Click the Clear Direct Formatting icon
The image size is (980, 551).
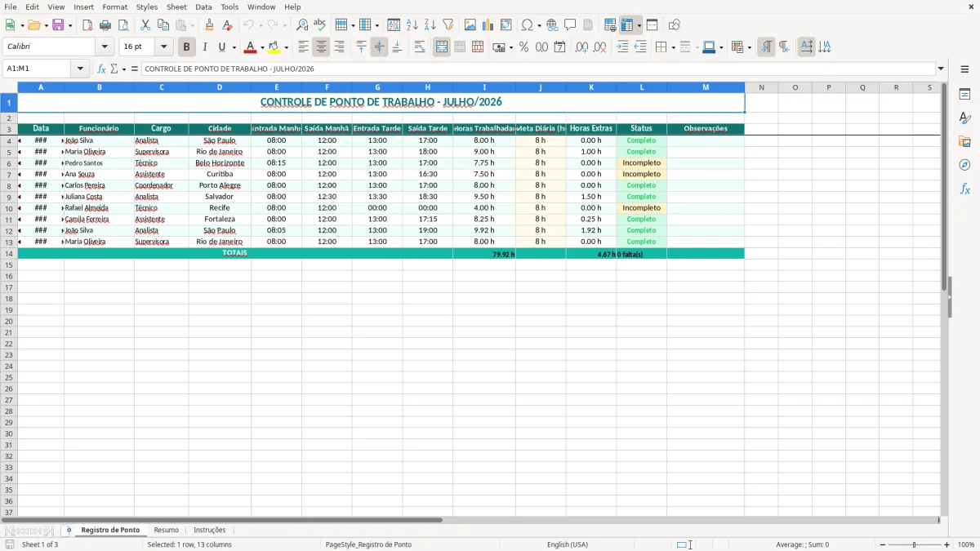pos(227,25)
